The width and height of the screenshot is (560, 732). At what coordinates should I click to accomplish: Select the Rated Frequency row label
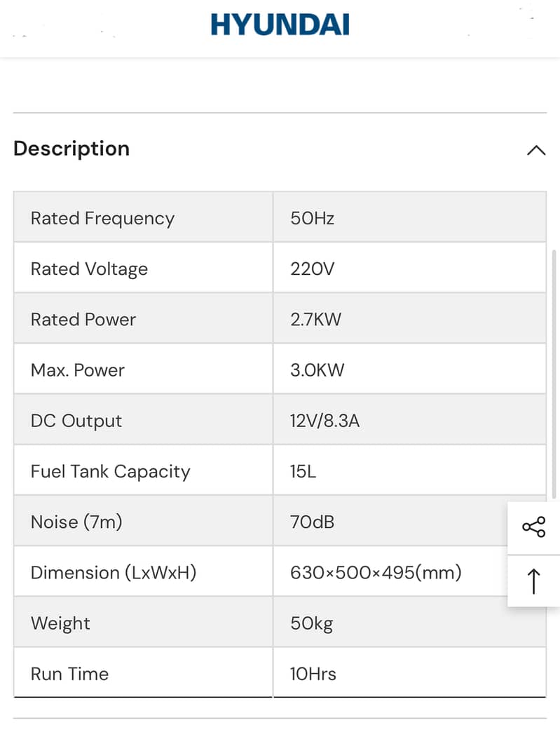tap(102, 218)
